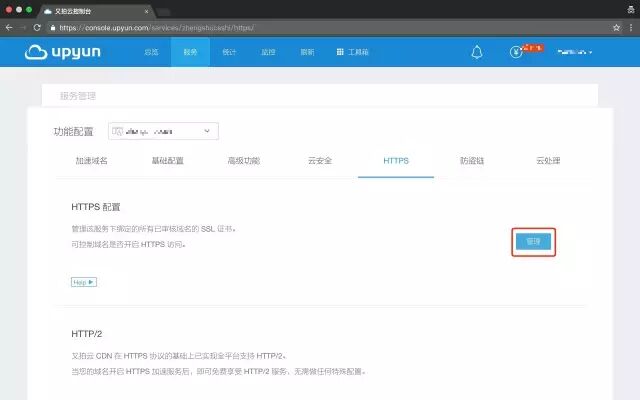Viewport: 640px width, 400px height.
Task: Bookmark page with the star icon
Action: coord(616,28)
